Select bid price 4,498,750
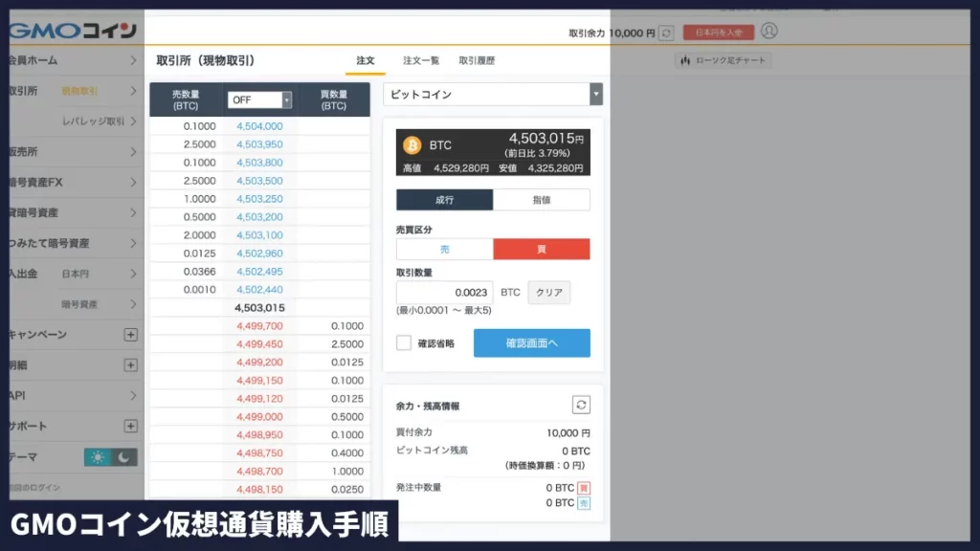This screenshot has width=980, height=551. (259, 452)
